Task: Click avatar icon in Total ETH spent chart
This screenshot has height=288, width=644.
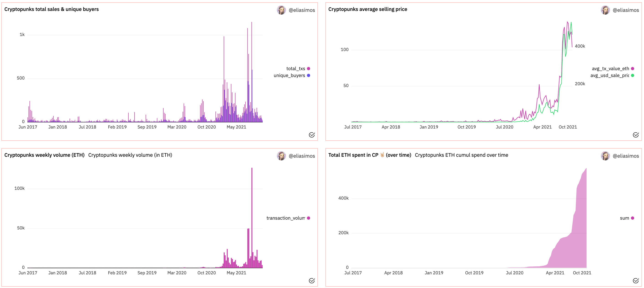Action: click(x=605, y=156)
